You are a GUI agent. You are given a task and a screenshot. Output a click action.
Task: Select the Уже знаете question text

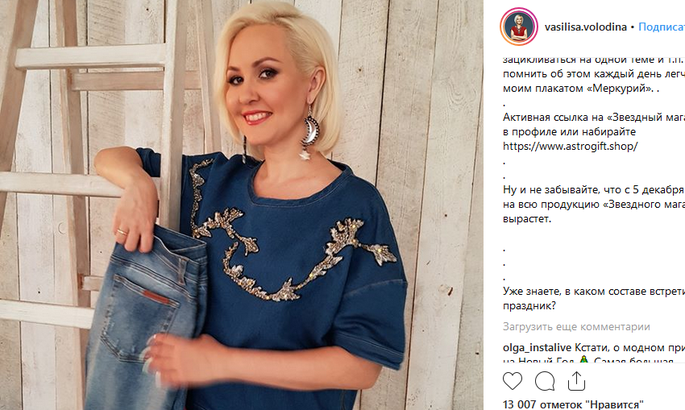[x=594, y=291]
